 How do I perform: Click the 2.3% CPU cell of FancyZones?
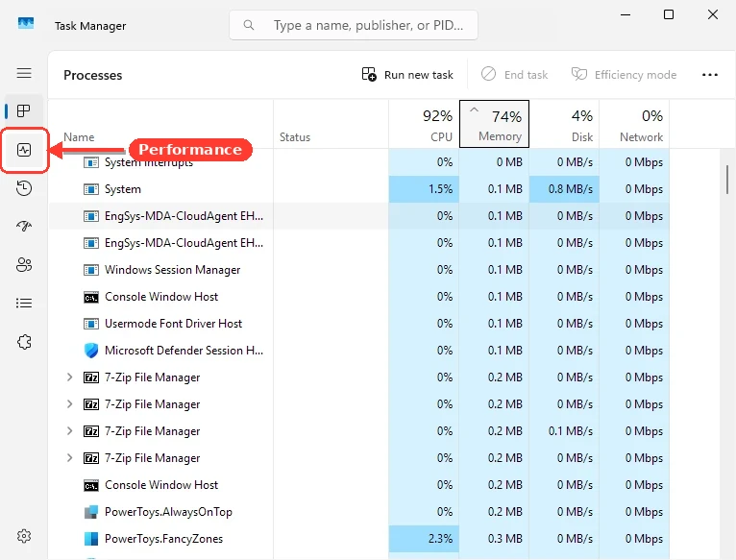point(424,539)
